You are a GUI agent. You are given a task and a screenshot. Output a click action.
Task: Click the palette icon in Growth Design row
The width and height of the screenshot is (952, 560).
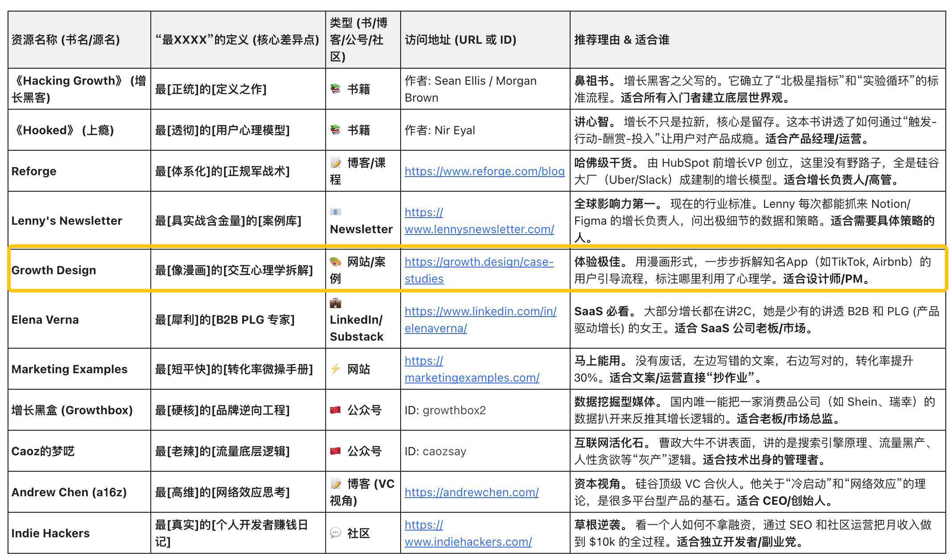click(335, 262)
